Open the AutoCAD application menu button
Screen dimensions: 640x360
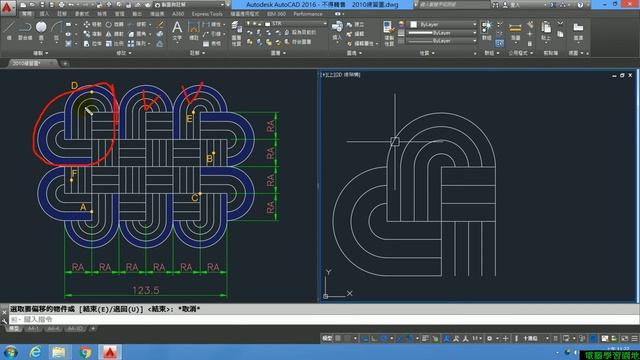7,7
